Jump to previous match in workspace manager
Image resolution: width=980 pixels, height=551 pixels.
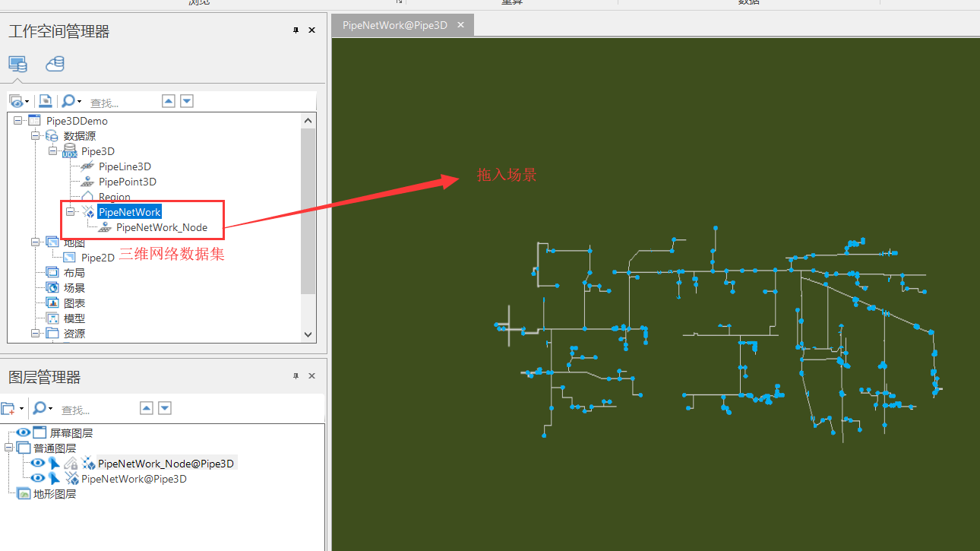169,101
